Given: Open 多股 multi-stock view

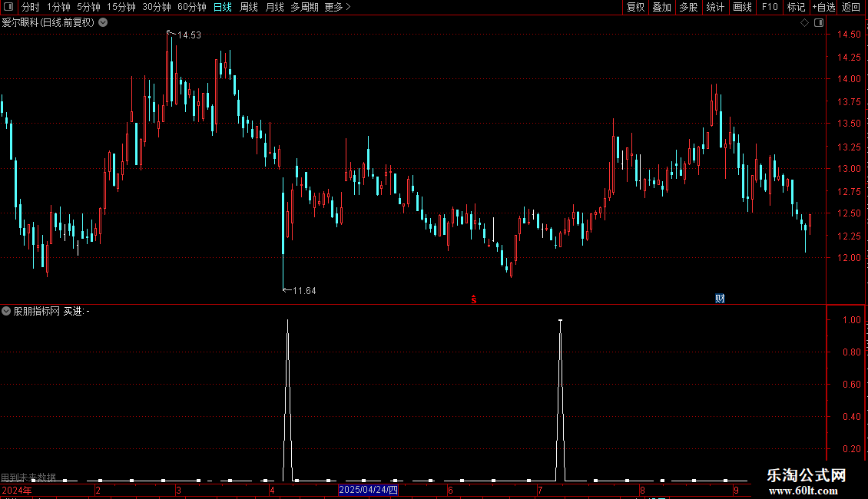Looking at the screenshot, I should pyautogui.click(x=688, y=7).
